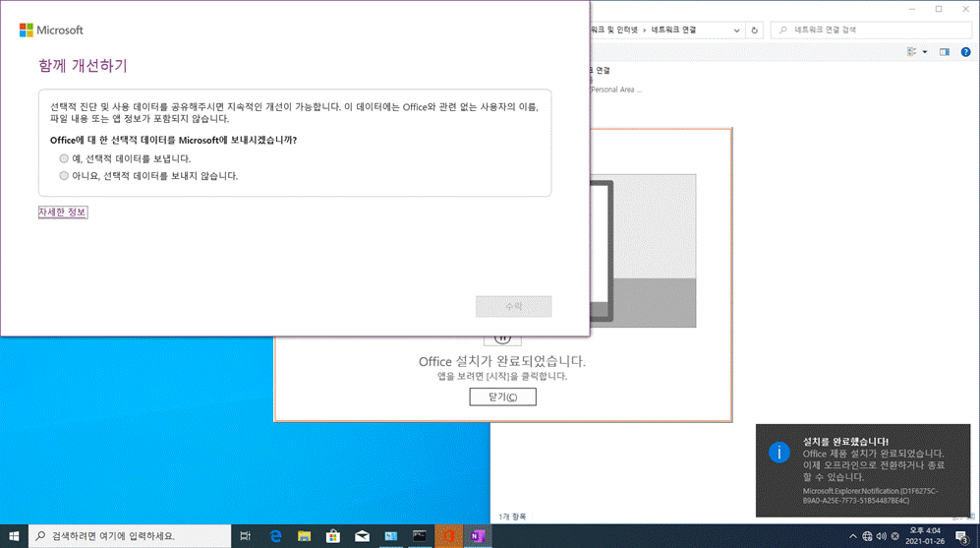Open File Explorer from taskbar

(x=304, y=536)
